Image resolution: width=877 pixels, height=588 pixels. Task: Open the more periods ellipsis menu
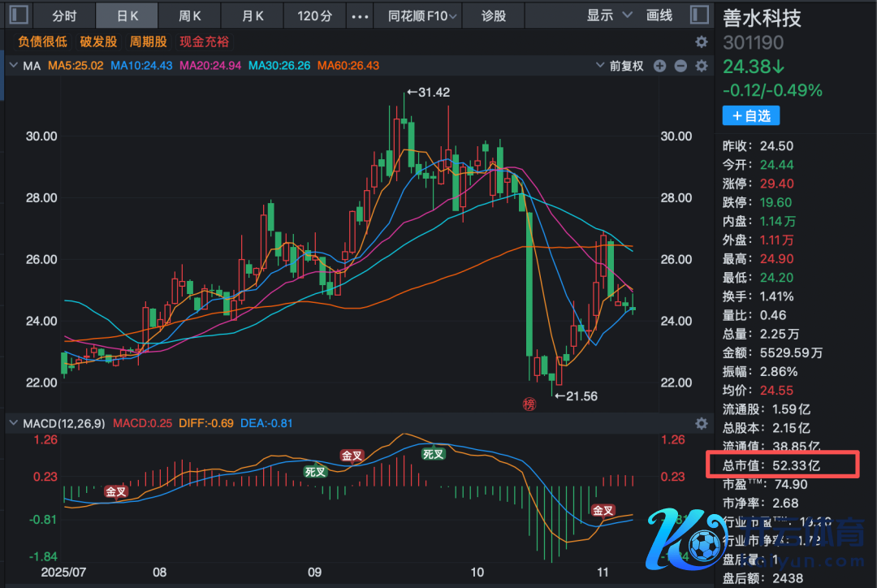[358, 15]
